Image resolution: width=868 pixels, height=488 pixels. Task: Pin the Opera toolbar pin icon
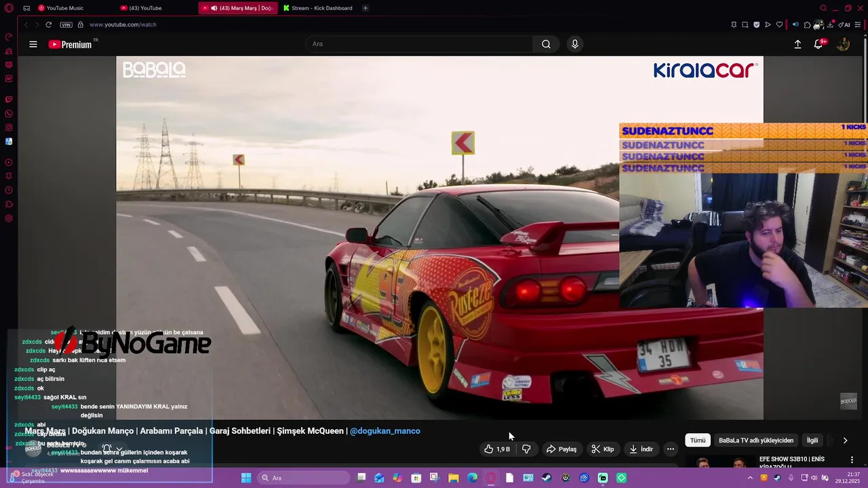click(734, 24)
